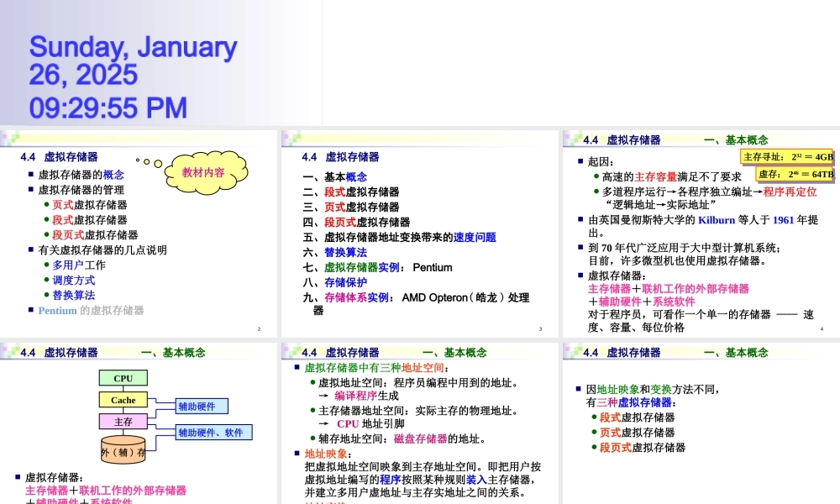The width and height of the screenshot is (840, 504).
Task: Select the 调度方式 sub-bullet
Action: (74, 280)
